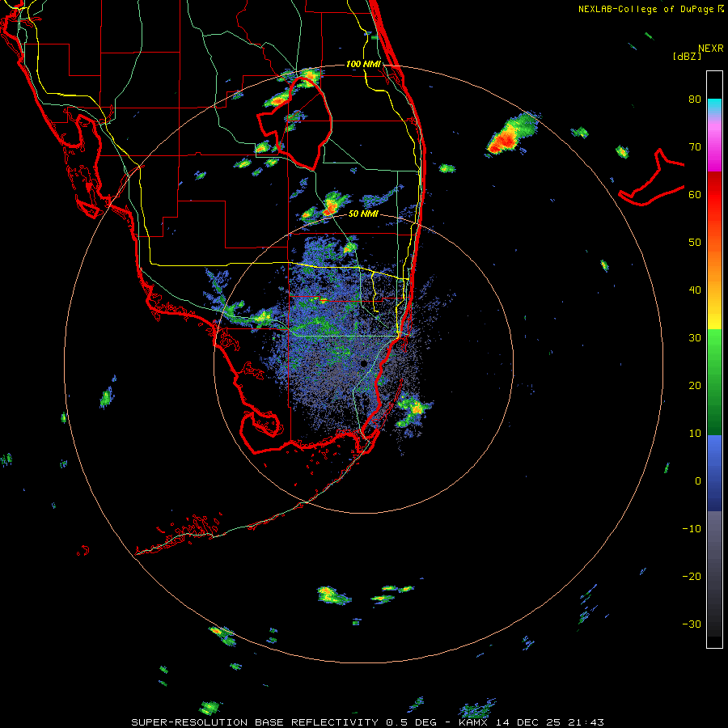Click the green band of the color bar

click(x=714, y=382)
